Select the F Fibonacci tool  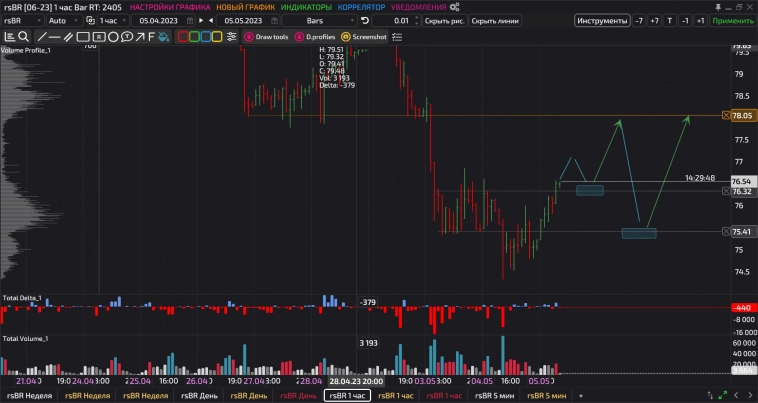(151, 37)
